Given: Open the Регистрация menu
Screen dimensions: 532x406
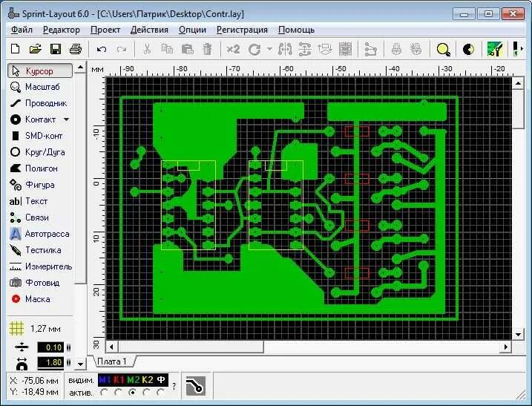Looking at the screenshot, I should point(242,30).
